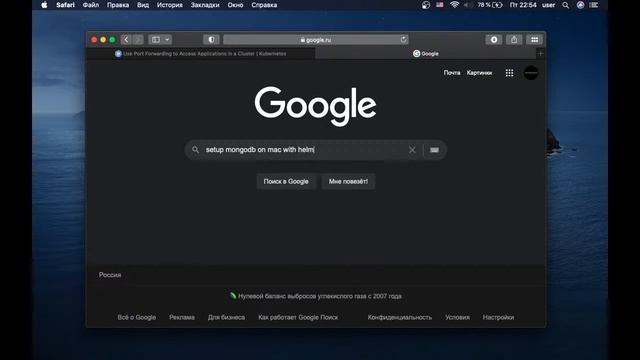The width and height of the screenshot is (640, 360).
Task: Open the Apple menu
Action: click(x=44, y=5)
